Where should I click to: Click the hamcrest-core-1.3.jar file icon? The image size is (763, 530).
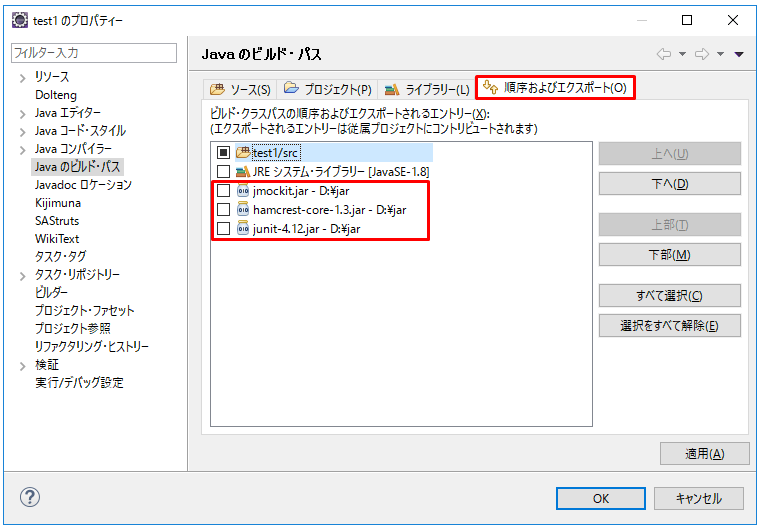(243, 210)
